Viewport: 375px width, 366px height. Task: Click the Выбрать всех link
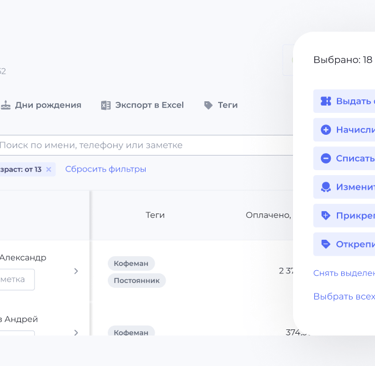pyautogui.click(x=344, y=296)
